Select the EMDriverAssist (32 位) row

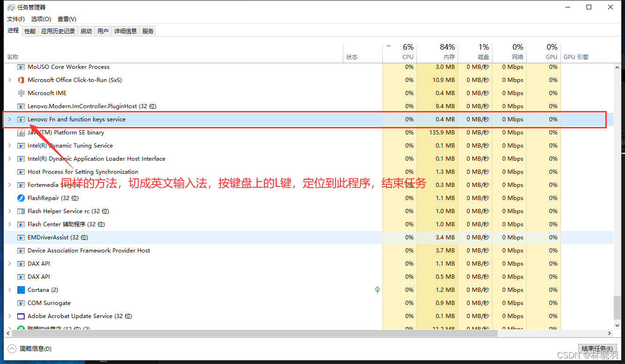(309, 238)
